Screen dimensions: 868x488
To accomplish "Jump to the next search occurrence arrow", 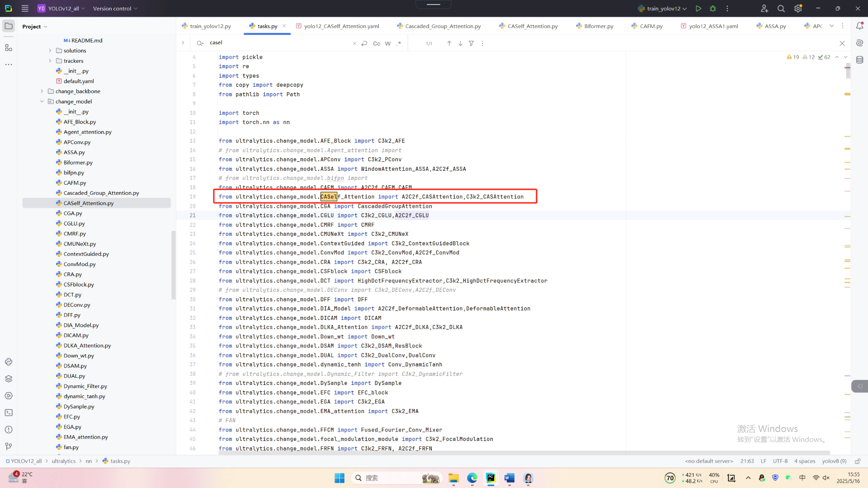I will (x=460, y=43).
